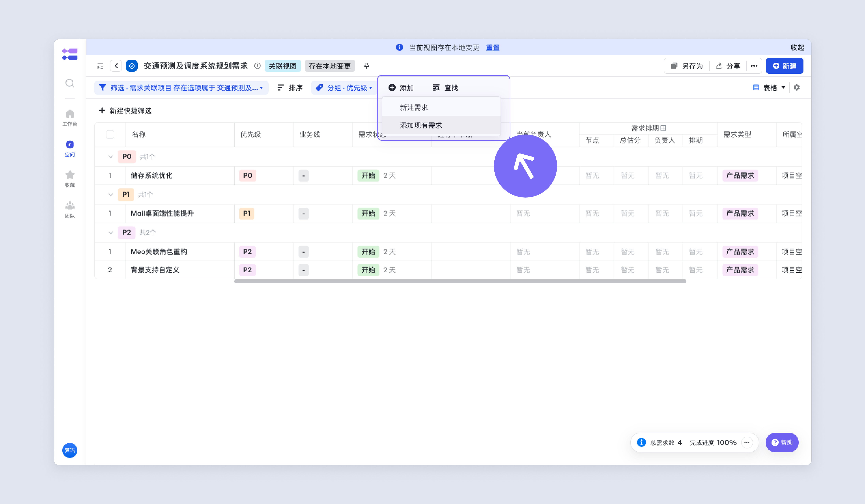This screenshot has height=504, width=865.
Task: Click 分享 share button
Action: point(728,66)
